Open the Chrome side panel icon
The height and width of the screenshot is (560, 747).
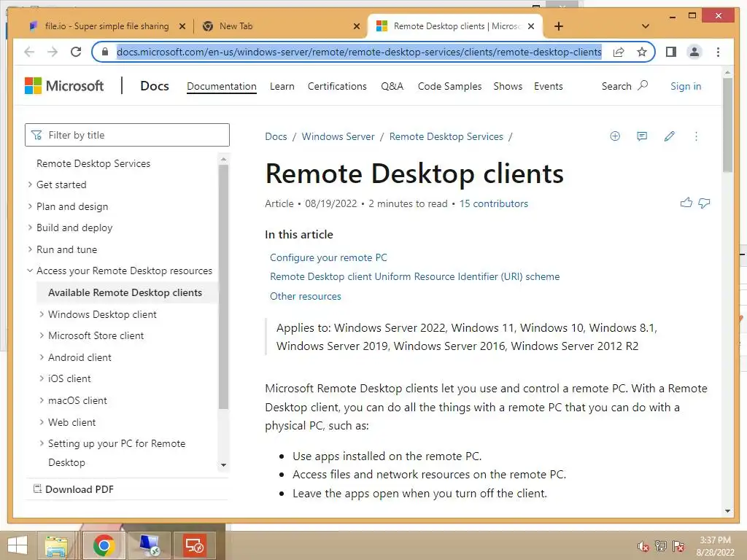click(671, 52)
